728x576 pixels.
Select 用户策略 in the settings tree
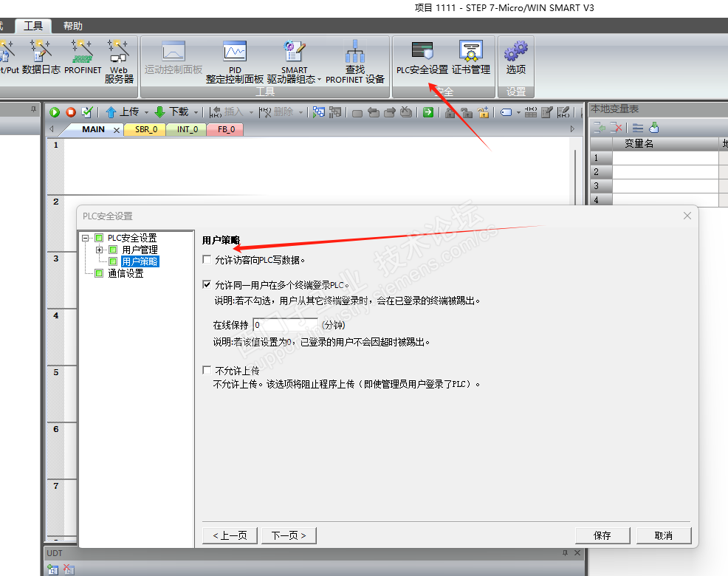(x=140, y=261)
